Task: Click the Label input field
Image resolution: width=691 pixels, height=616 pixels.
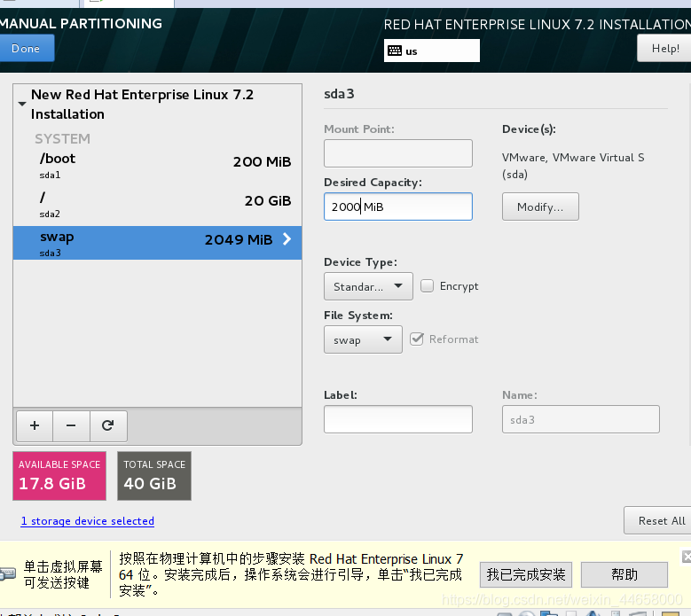Action: 398,419
